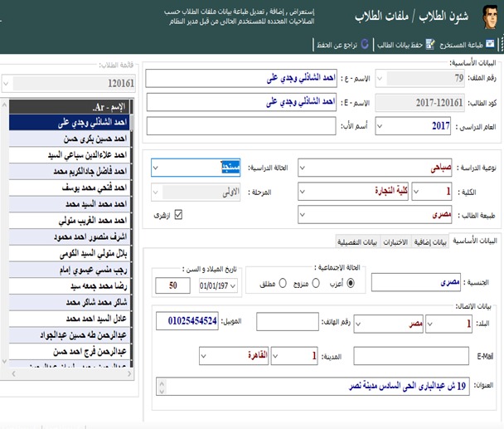The width and height of the screenshot is (504, 429).
Task: Click طباعة المستخرج toolbar button
Action: pyautogui.click(x=467, y=45)
